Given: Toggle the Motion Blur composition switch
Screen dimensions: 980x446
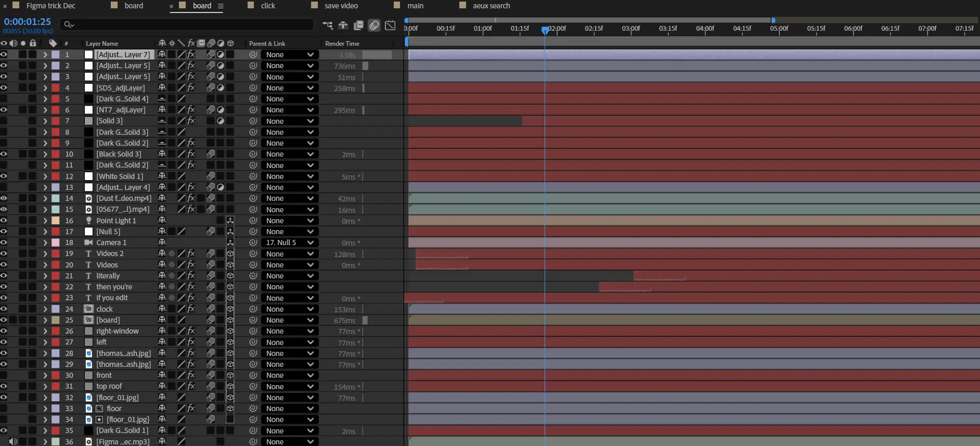Looking at the screenshot, I should (374, 25).
